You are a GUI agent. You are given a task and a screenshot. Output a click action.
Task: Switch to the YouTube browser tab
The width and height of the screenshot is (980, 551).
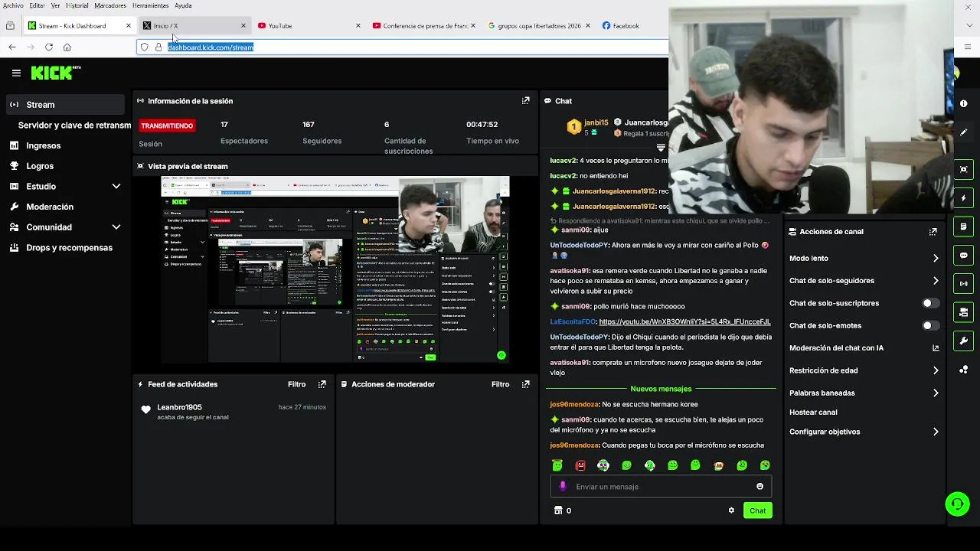(309, 25)
